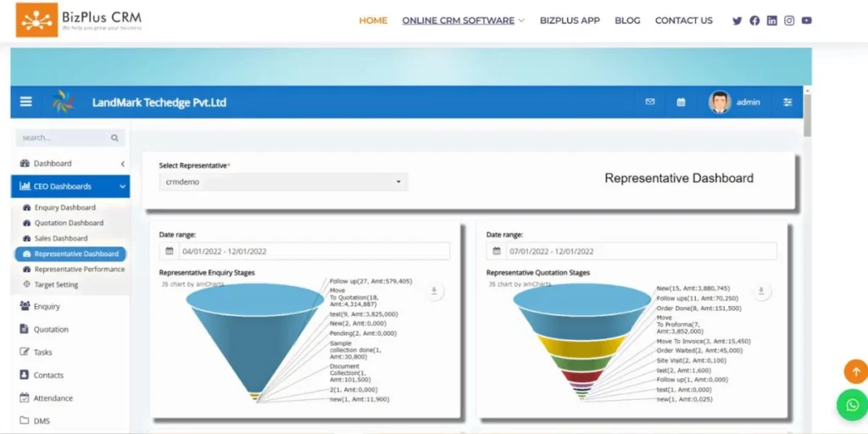Click 'Pending(2, Amt:0,000)' funnel label

363,333
